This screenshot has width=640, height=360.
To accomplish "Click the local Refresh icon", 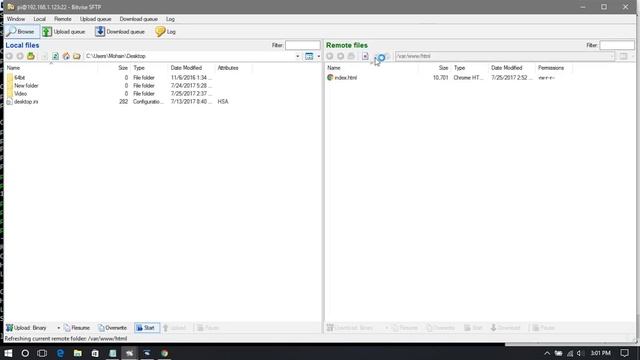I will click(x=56, y=56).
